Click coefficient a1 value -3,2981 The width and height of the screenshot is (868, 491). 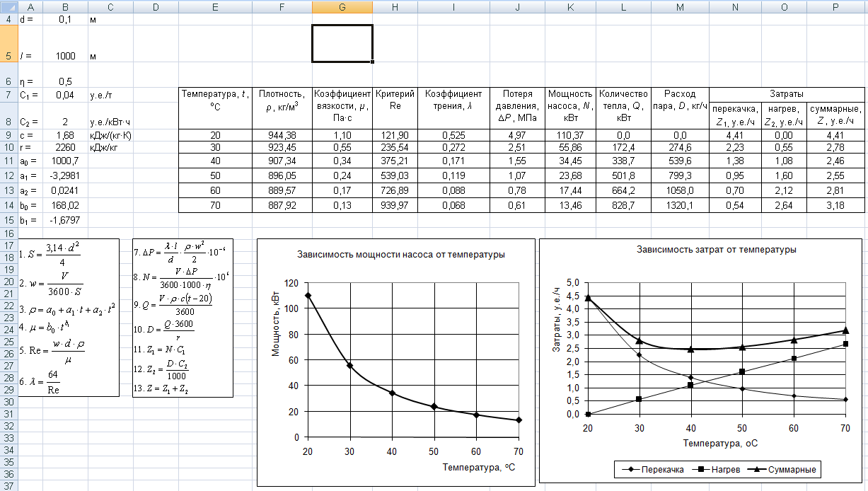coord(64,177)
